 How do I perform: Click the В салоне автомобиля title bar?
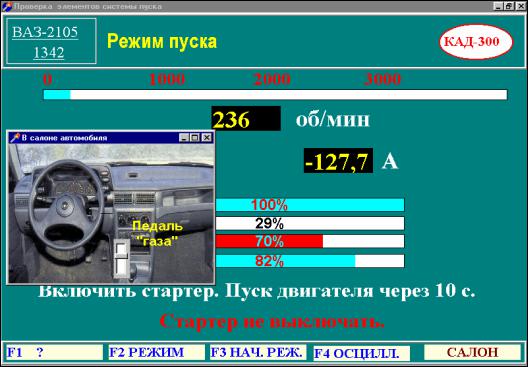click(x=111, y=138)
